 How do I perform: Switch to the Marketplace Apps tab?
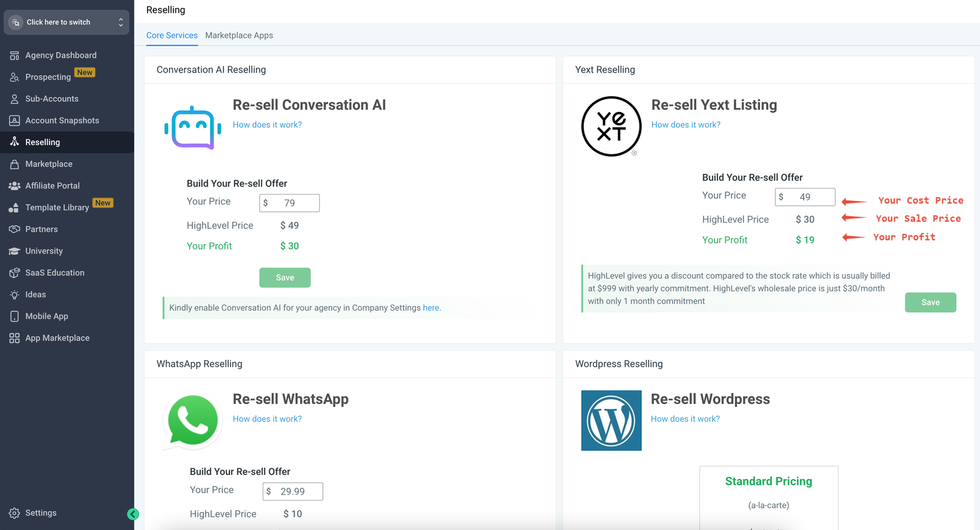coord(239,35)
